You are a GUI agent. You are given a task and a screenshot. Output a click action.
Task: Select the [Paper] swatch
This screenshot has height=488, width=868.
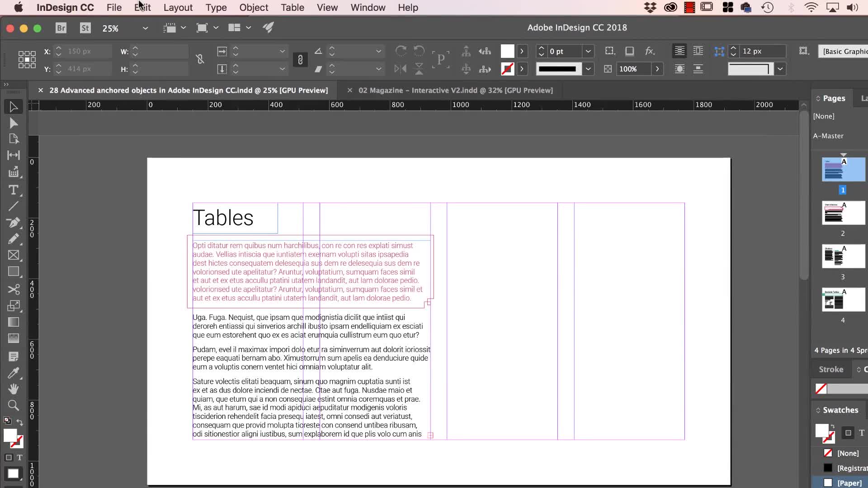840,483
